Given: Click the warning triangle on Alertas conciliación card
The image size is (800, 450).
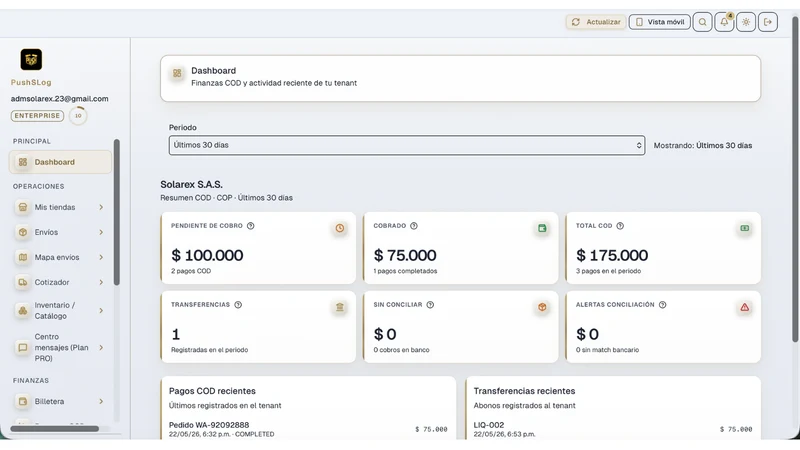Looking at the screenshot, I should pos(745,307).
